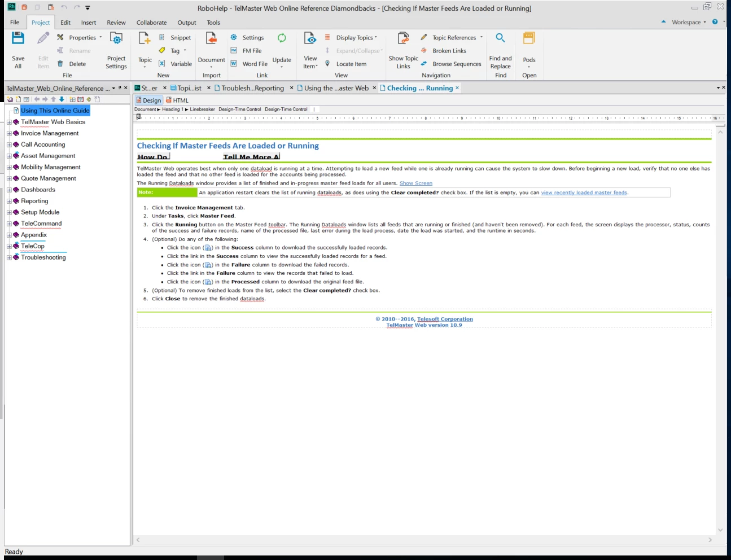Create a new Snippet

point(176,38)
